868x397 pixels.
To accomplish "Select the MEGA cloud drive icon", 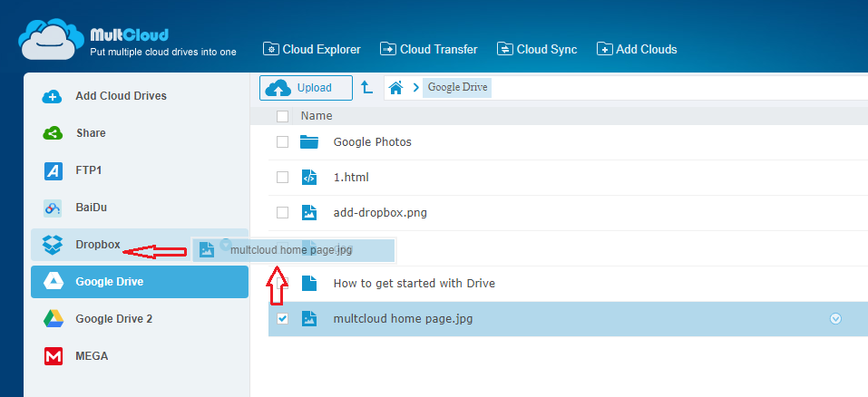I will tap(54, 356).
